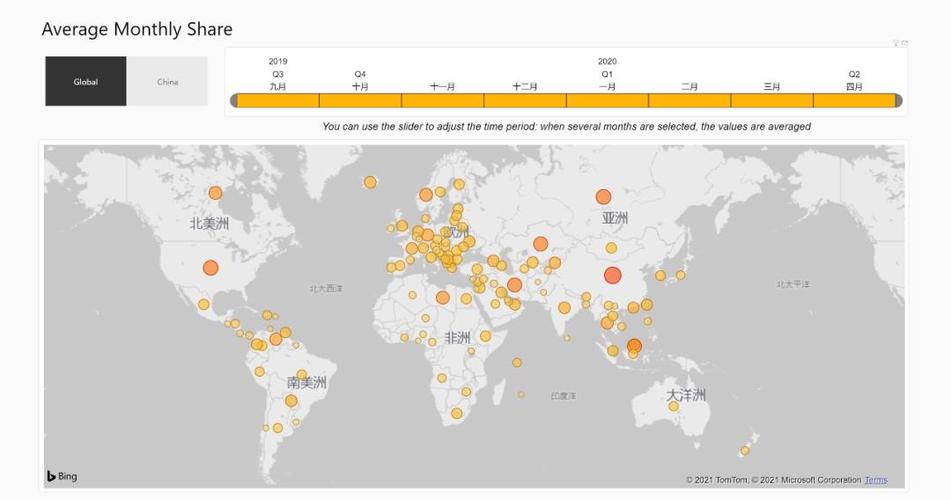Click the orange bubble over Canada

(x=215, y=193)
